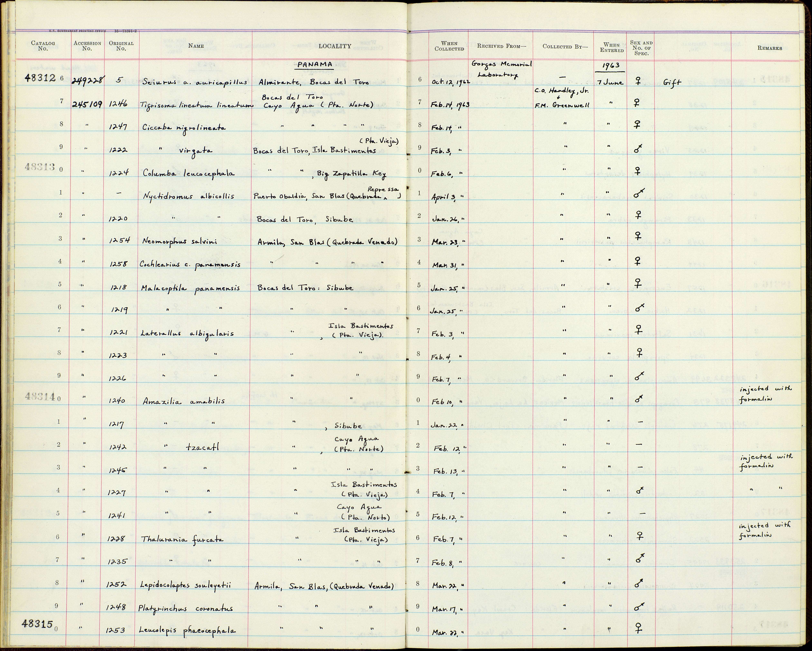The width and height of the screenshot is (812, 651).
Task: Click the 'Locality' column header
Action: (335, 46)
